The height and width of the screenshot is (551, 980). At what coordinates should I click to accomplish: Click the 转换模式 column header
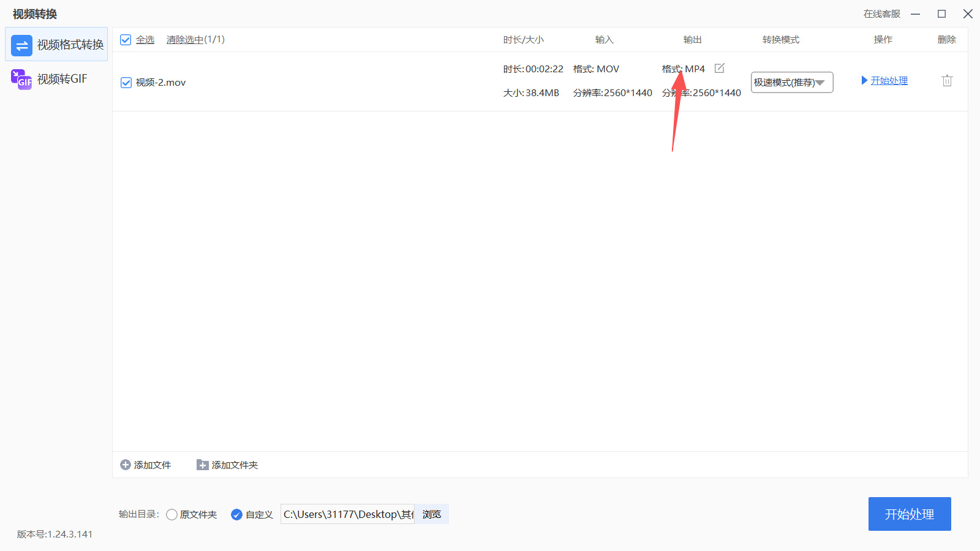click(781, 40)
